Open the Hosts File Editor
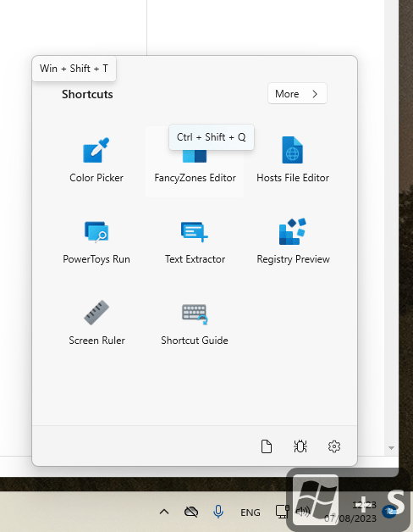The image size is (413, 532). (293, 162)
